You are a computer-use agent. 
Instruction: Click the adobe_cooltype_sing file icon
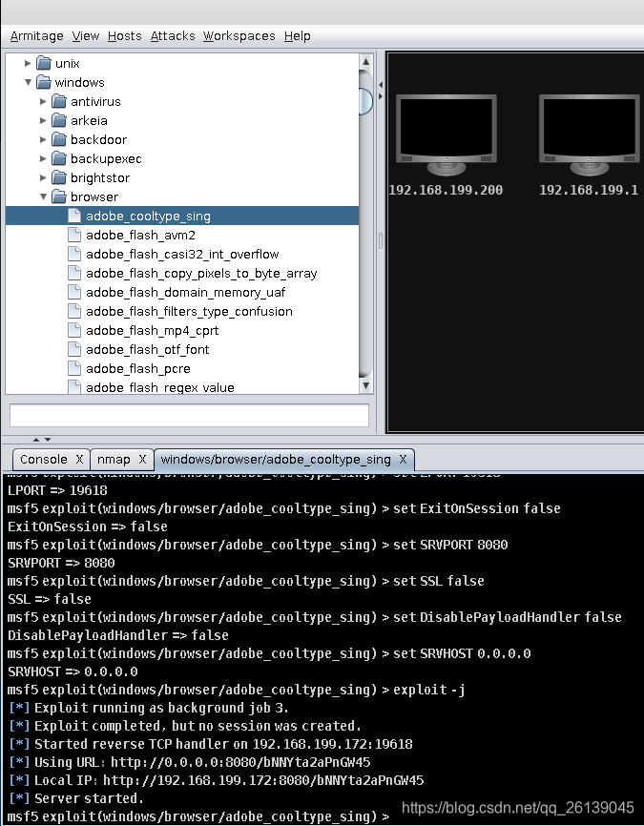pyautogui.click(x=74, y=216)
